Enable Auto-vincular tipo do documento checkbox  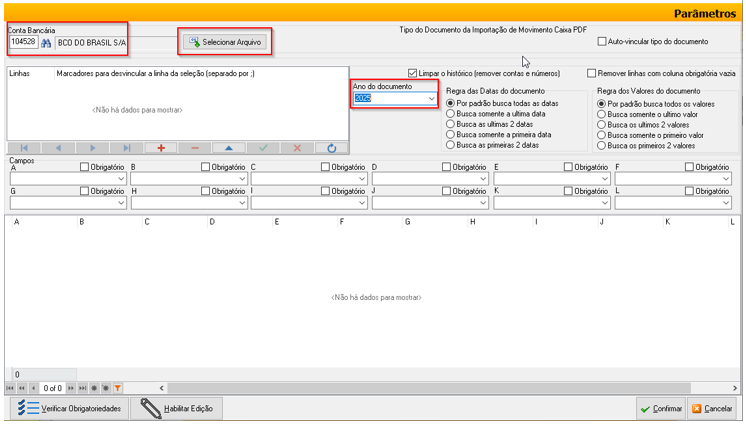click(x=602, y=42)
